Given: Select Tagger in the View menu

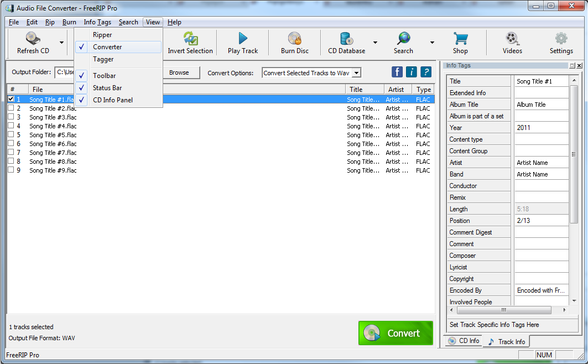Looking at the screenshot, I should click(118, 59).
